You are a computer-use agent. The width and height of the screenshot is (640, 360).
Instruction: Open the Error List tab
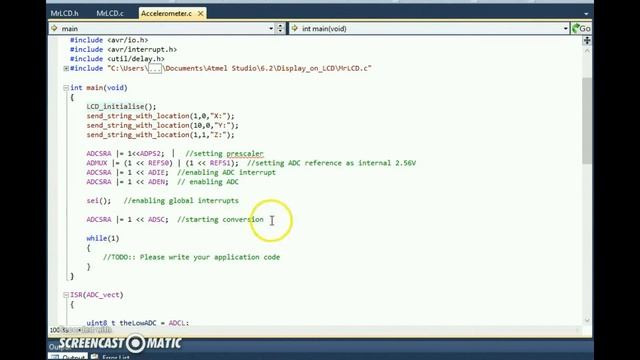tap(116, 357)
